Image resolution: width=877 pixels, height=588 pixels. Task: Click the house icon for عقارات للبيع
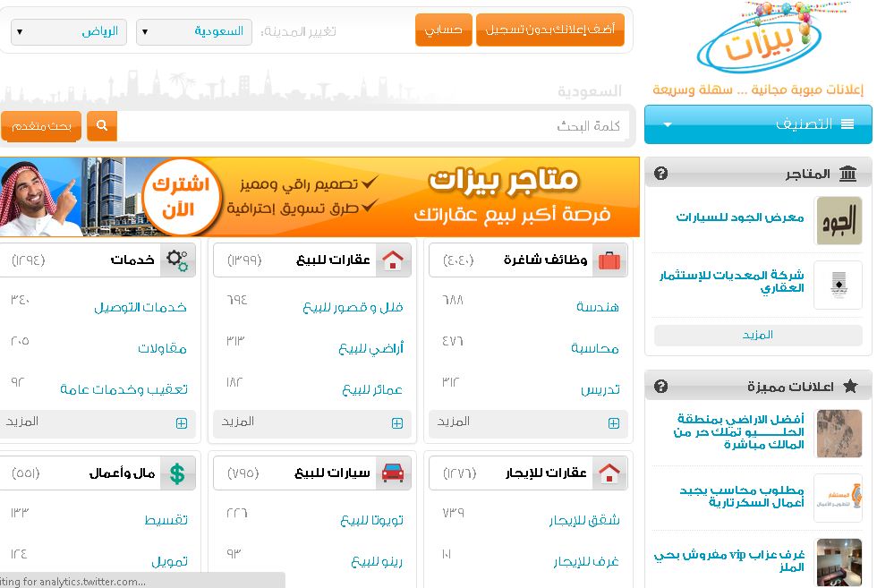coord(393,260)
